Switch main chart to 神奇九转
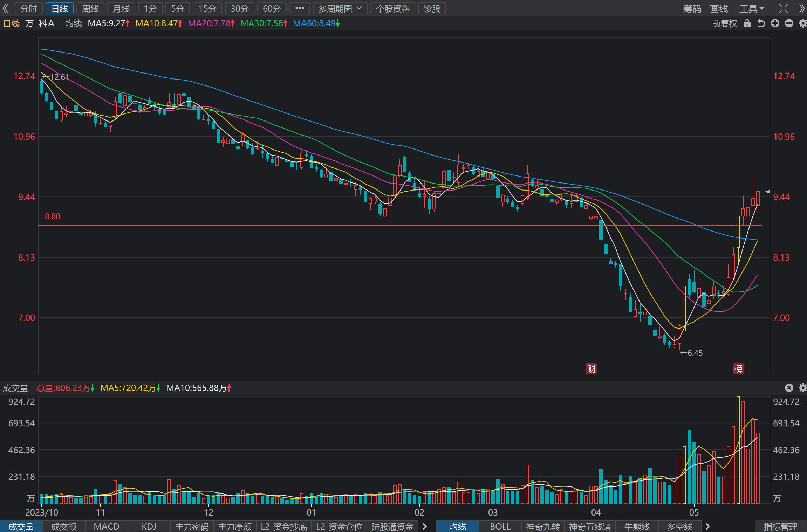Viewport: 807px width, 532px height. [x=543, y=526]
